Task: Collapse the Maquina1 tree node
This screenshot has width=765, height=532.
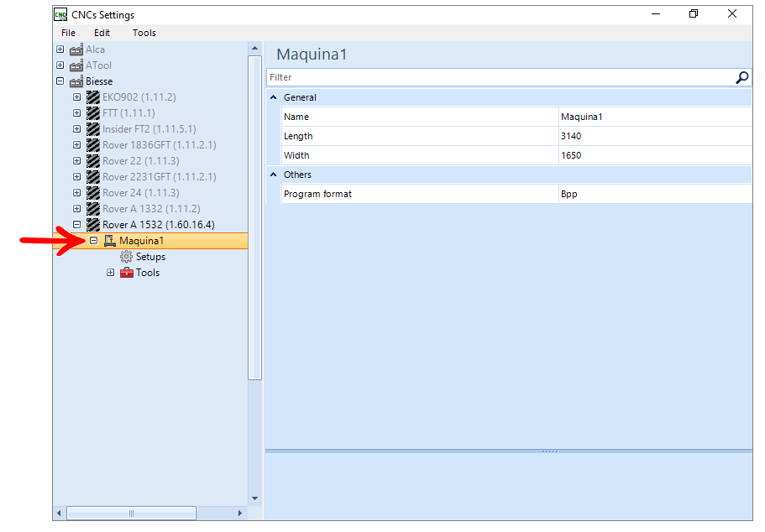Action: click(94, 240)
